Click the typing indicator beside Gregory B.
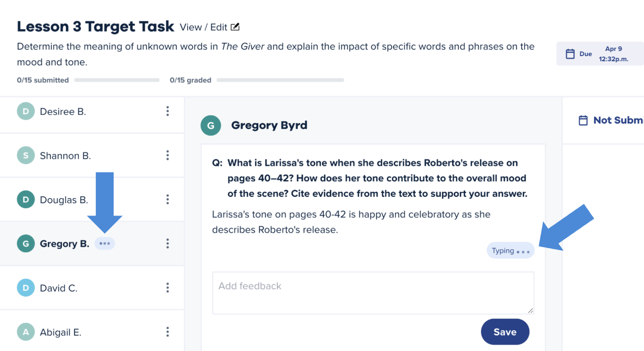 (x=105, y=244)
